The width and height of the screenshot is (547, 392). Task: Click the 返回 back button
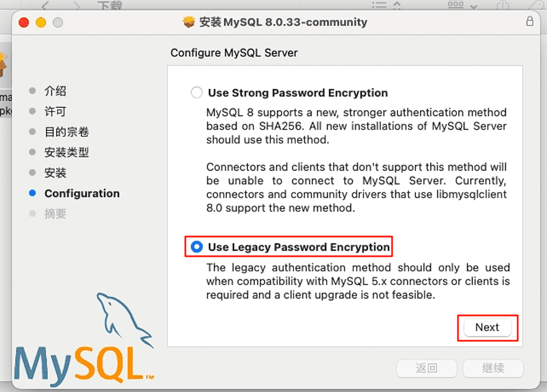pyautogui.click(x=426, y=368)
